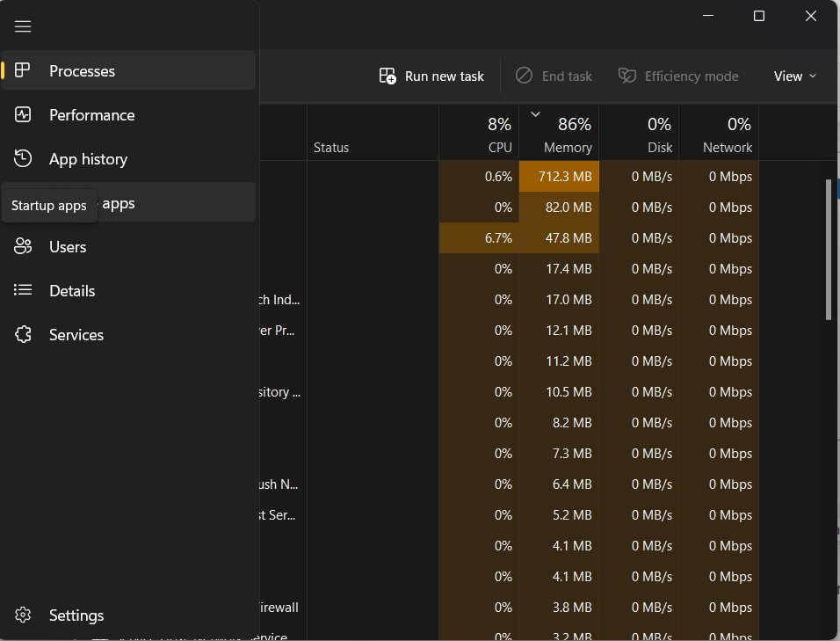The width and height of the screenshot is (840, 641).
Task: Click the End task button
Action: (554, 76)
